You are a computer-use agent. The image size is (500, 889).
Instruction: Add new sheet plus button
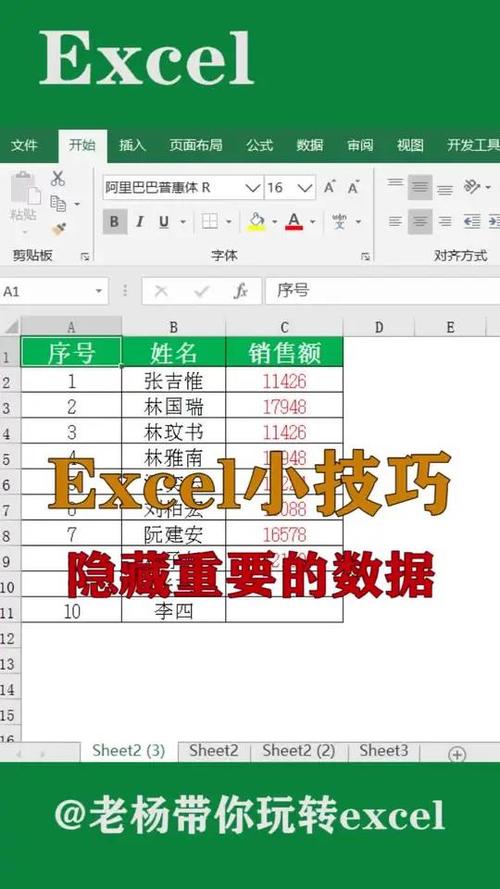pos(457,754)
